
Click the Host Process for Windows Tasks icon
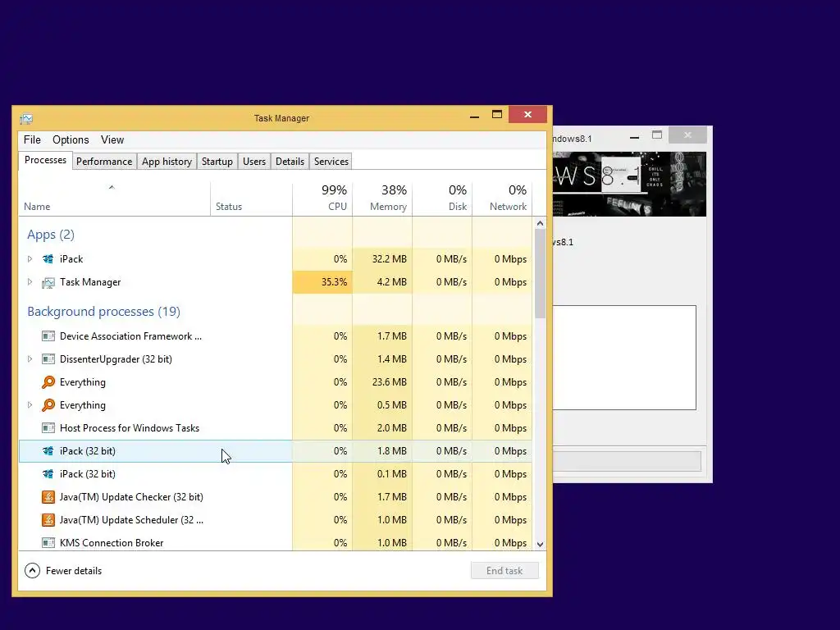coord(48,428)
